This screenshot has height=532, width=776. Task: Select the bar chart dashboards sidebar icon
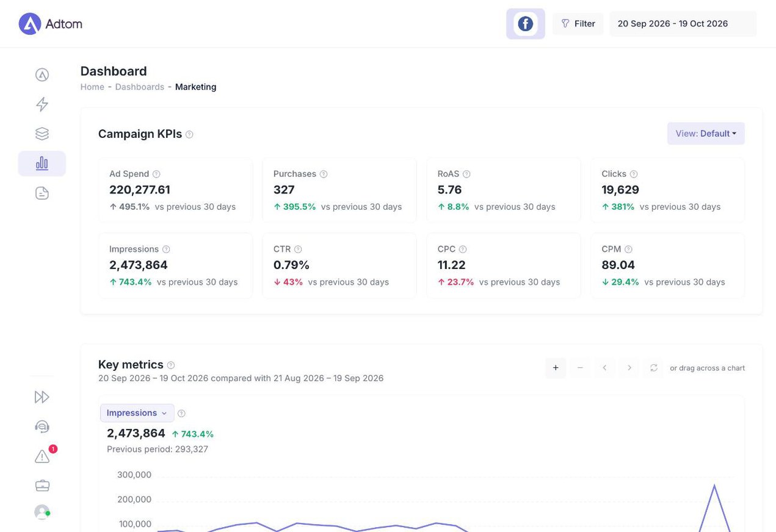[42, 164]
